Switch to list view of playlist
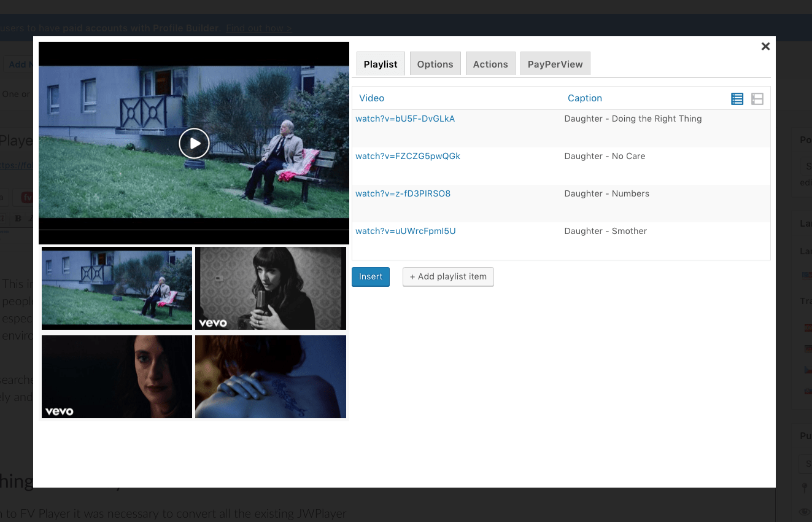812x522 pixels. tap(737, 99)
